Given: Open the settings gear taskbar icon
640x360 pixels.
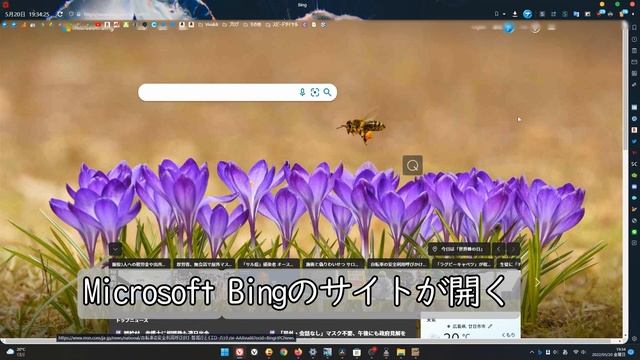Looking at the screenshot, I should (313, 352).
